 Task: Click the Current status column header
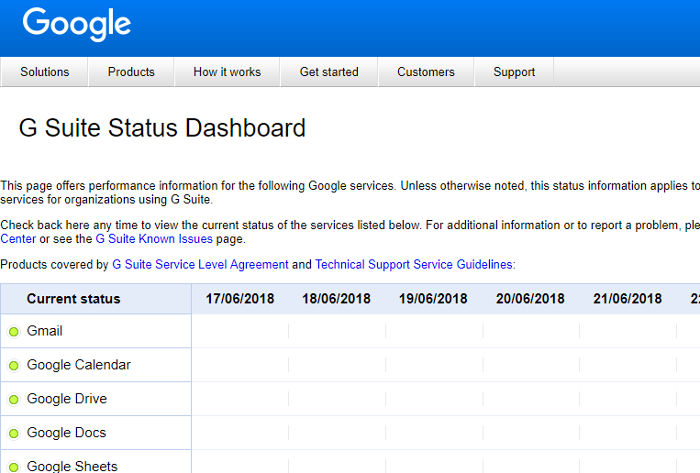coord(74,299)
